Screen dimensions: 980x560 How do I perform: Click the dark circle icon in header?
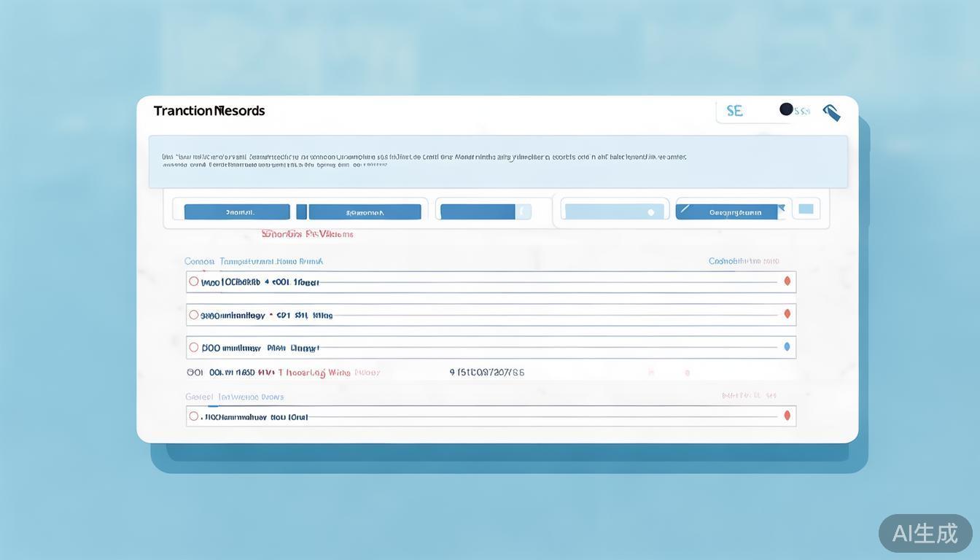pos(786,109)
